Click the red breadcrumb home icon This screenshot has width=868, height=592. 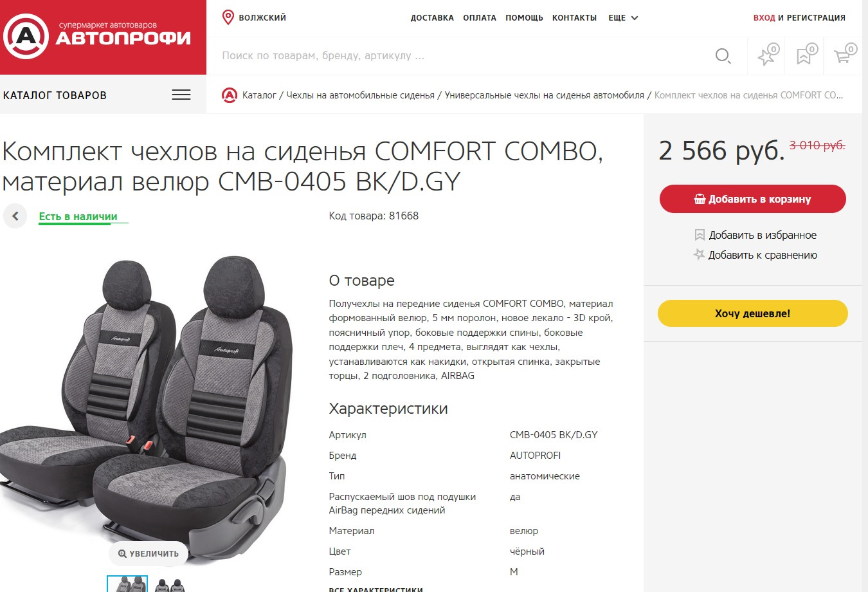(230, 95)
